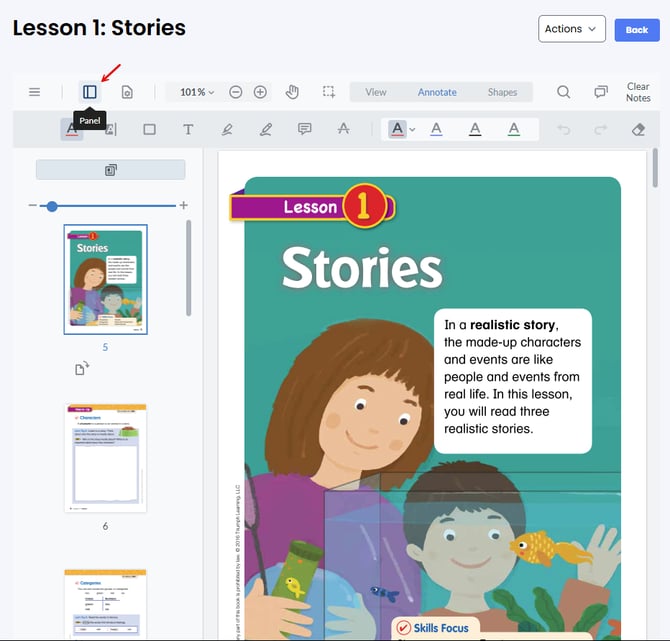670x641 pixels.
Task: Select the free text T tool
Action: coord(187,129)
